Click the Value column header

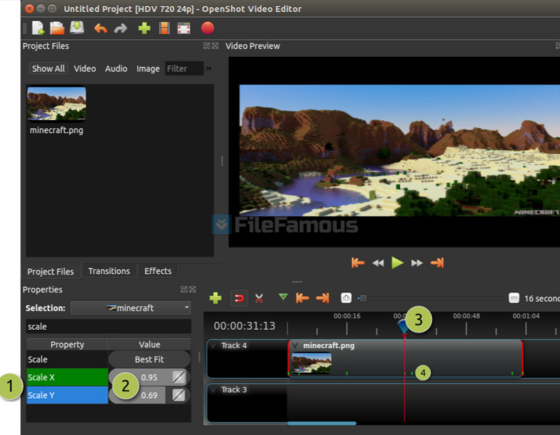click(149, 344)
